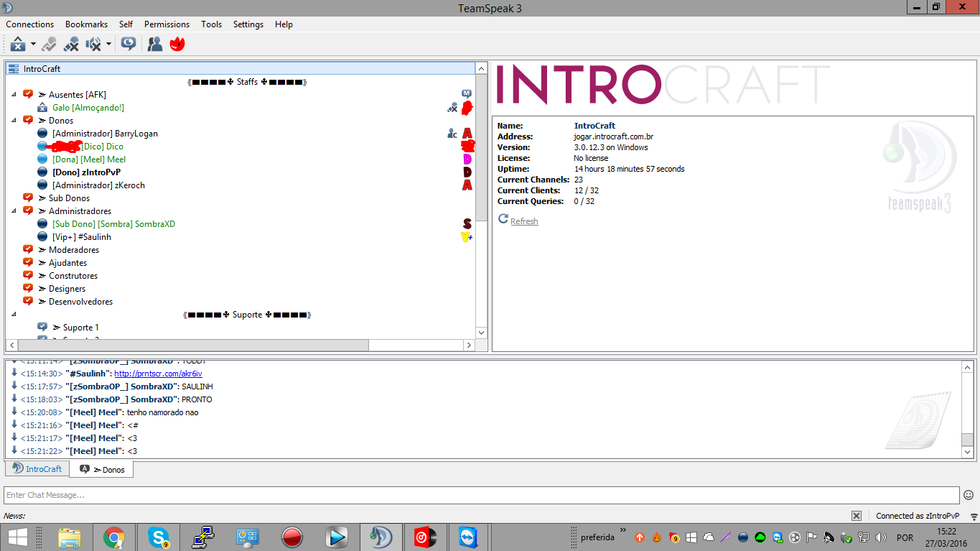Click the Ajudantes channel icon
The width and height of the screenshot is (980, 551).
[28, 263]
